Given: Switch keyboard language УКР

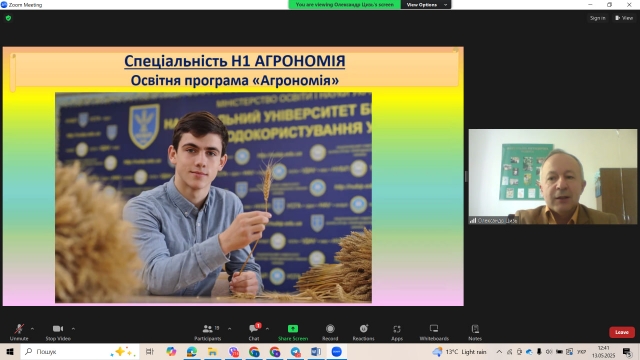Looking at the screenshot, I should [582, 351].
